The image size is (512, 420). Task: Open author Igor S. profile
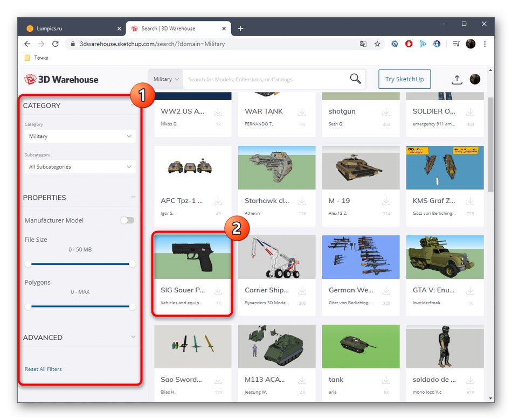pos(167,213)
